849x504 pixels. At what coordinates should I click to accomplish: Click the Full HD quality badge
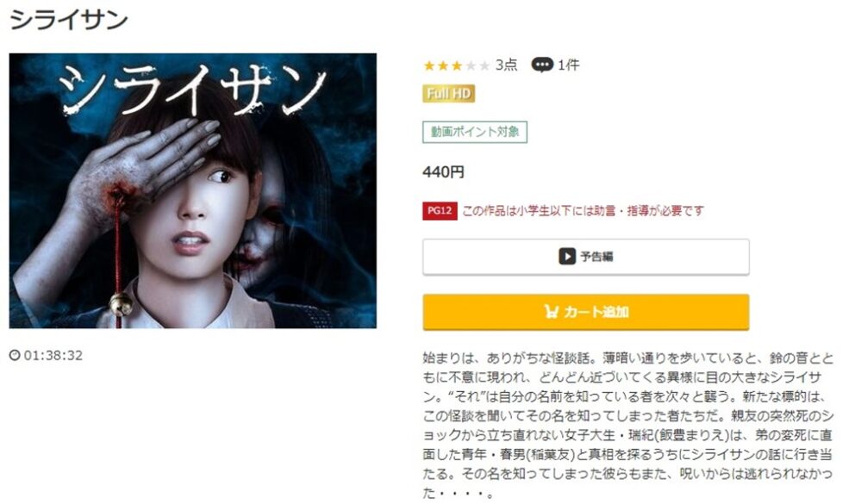click(448, 94)
